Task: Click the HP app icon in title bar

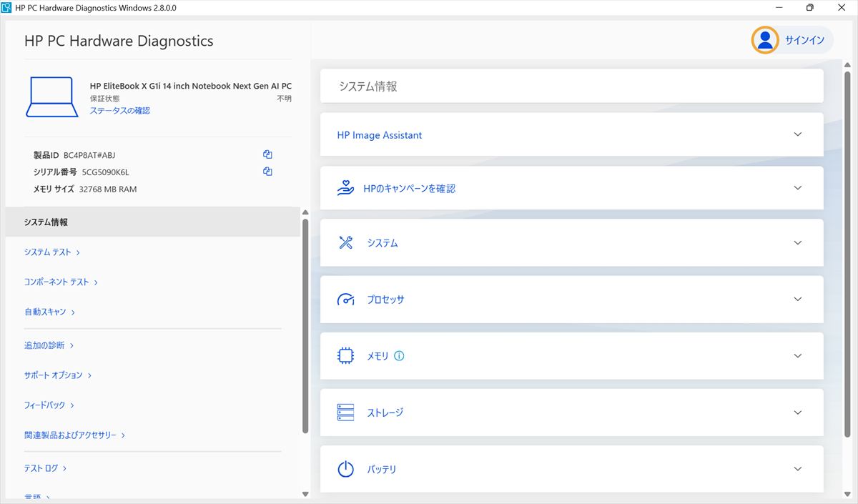Action: [7, 8]
